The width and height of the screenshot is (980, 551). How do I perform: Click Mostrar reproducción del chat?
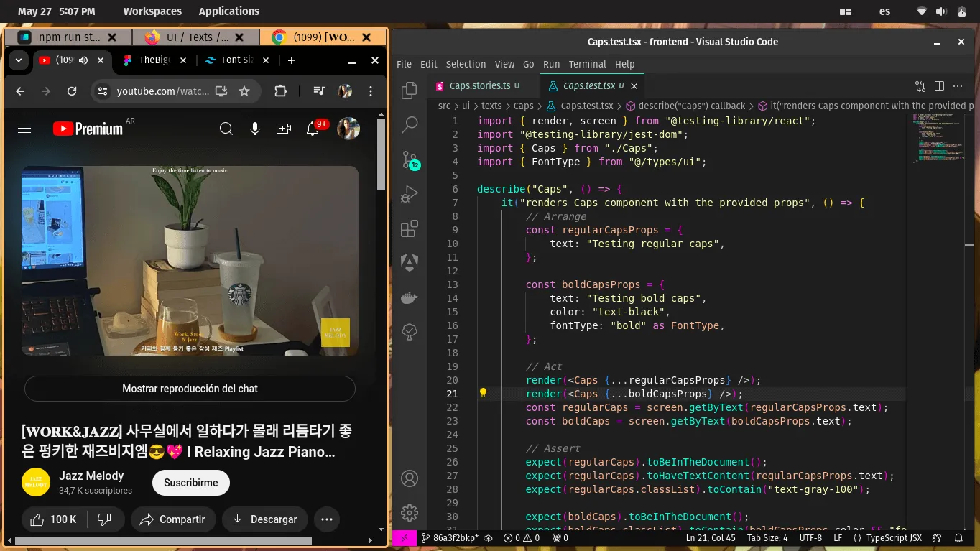(190, 389)
